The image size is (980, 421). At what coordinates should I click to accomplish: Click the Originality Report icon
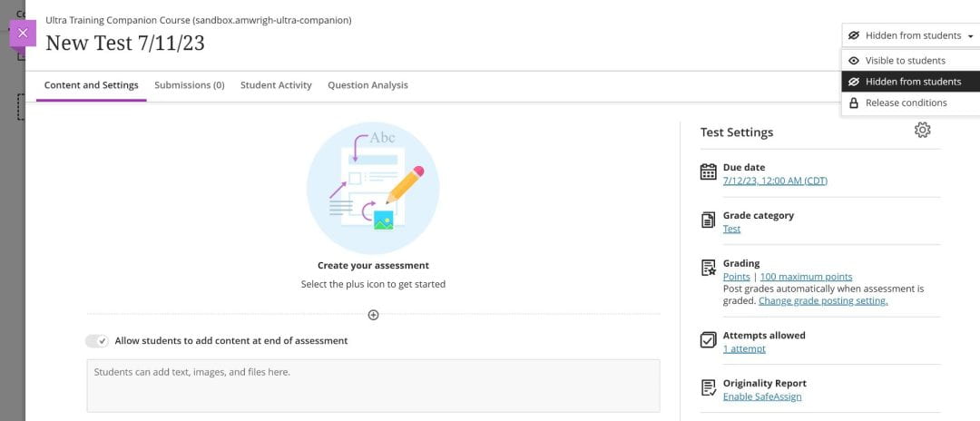pyautogui.click(x=709, y=388)
